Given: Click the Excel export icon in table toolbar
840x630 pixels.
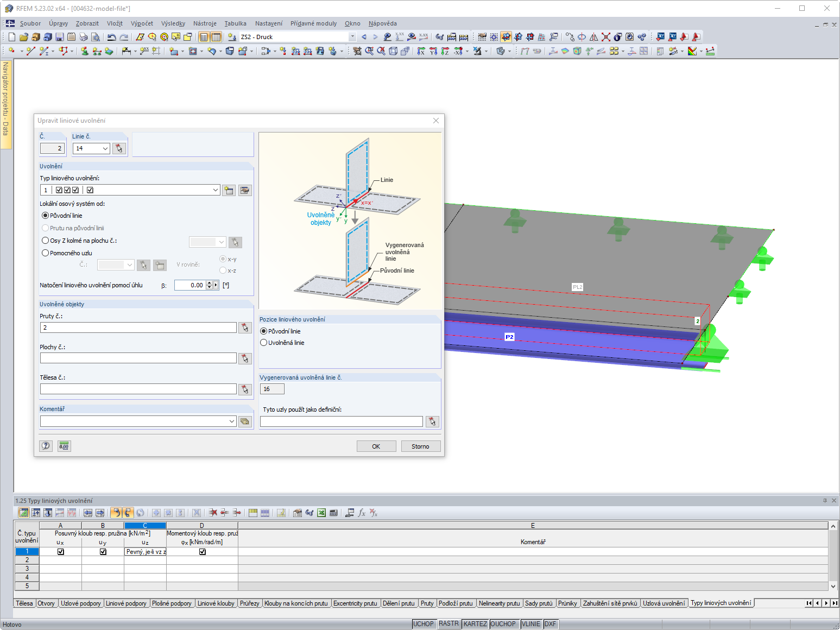Looking at the screenshot, I should click(x=321, y=513).
